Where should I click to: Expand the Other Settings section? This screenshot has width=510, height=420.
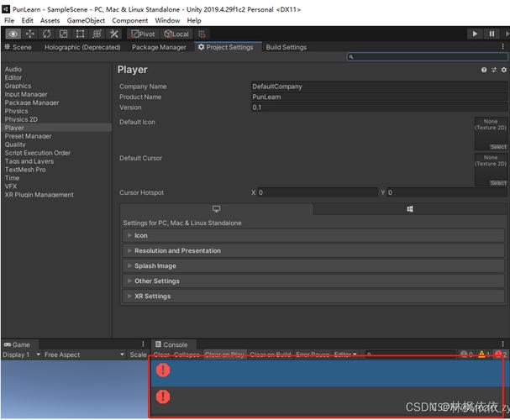pos(156,281)
